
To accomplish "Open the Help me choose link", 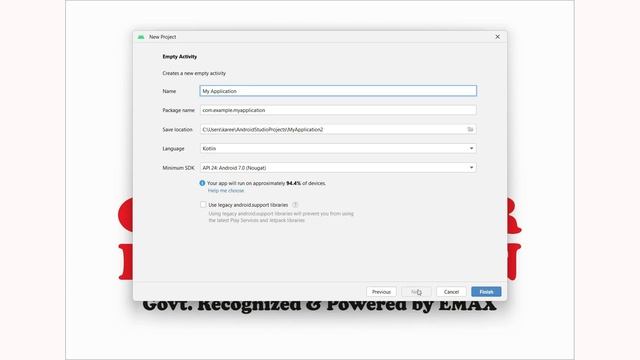I will click(226, 191).
